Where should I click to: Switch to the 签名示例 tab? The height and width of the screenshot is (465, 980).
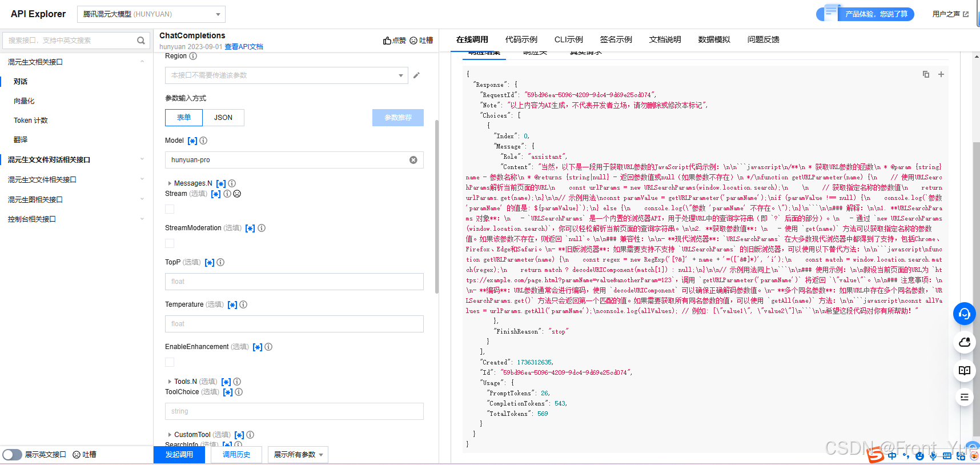tap(616, 39)
